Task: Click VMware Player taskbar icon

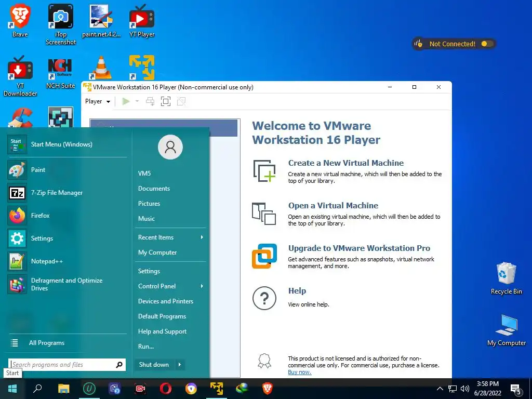Action: 217,389
